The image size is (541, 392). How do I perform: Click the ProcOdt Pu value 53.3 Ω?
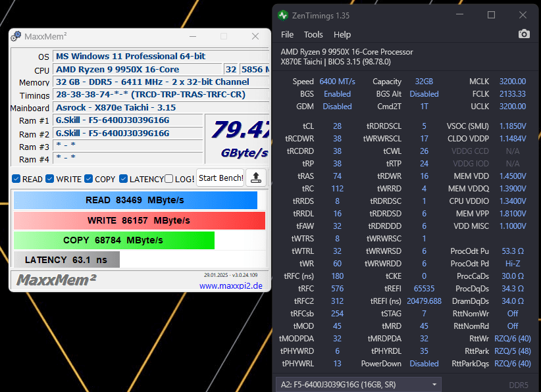tap(512, 251)
